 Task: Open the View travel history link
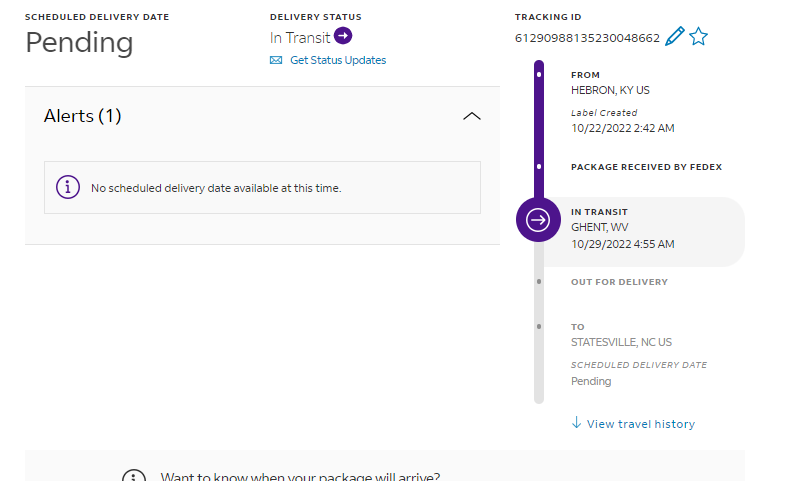click(640, 424)
